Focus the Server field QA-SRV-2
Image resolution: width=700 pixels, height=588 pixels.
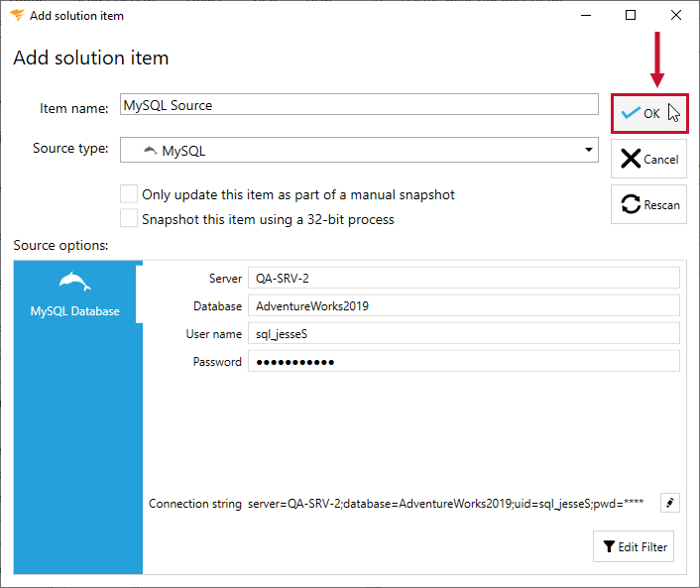tap(464, 279)
